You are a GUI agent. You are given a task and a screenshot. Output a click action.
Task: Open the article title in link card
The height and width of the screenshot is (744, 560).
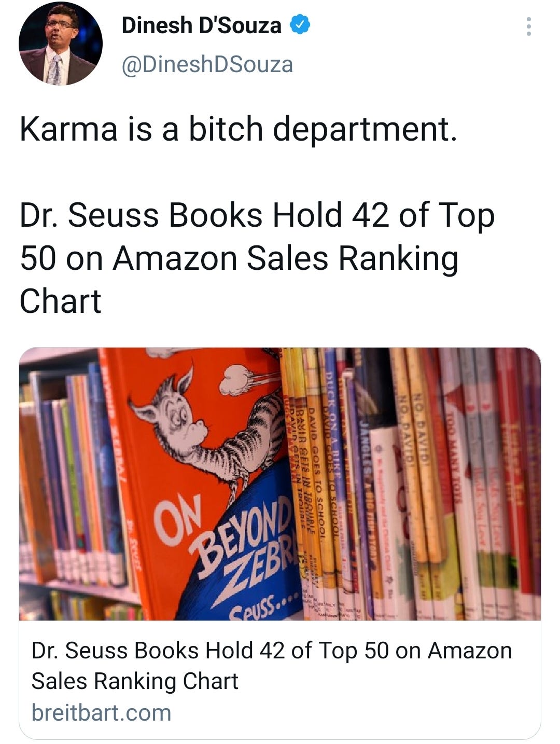click(x=272, y=666)
